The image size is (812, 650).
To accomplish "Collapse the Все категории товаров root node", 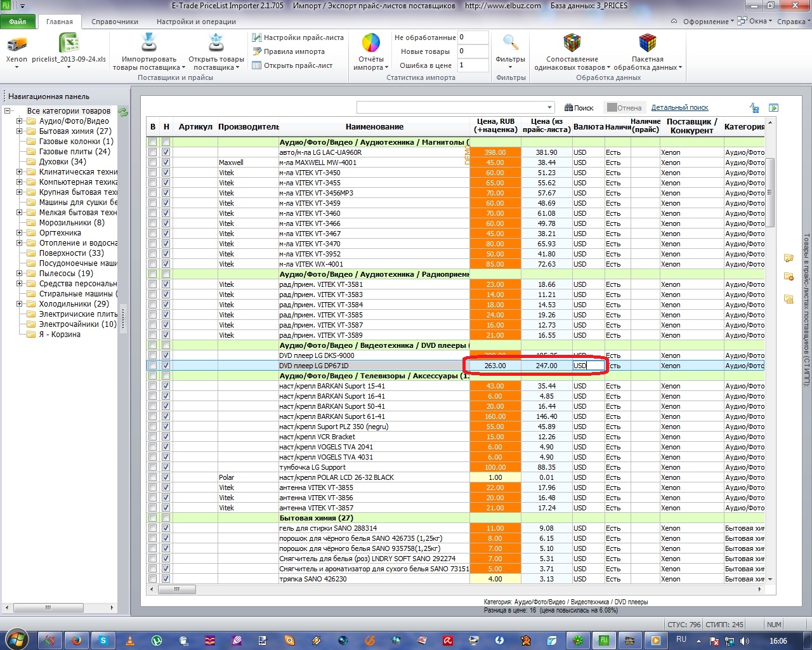I will [8, 111].
